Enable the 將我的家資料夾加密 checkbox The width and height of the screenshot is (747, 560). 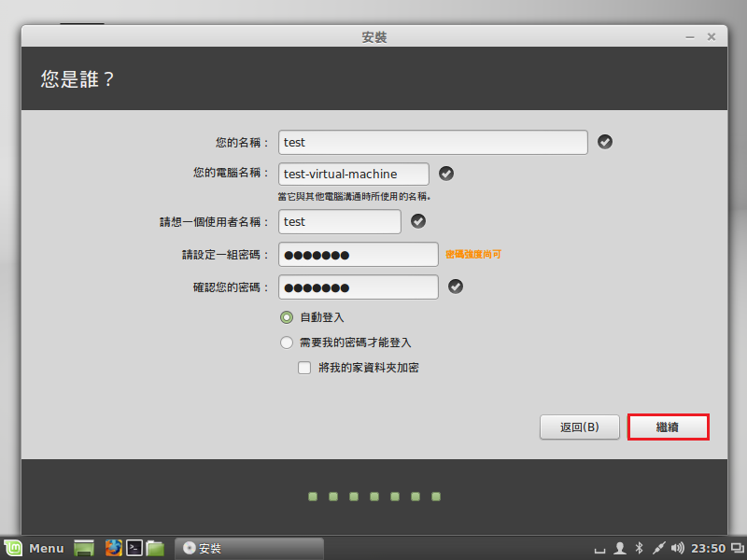click(x=304, y=368)
